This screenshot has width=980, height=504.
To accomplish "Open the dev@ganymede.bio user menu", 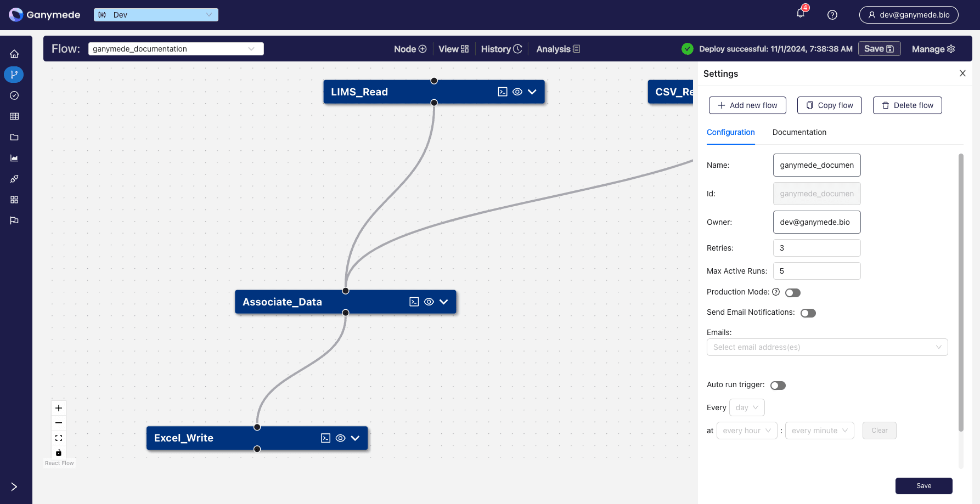I will (909, 15).
